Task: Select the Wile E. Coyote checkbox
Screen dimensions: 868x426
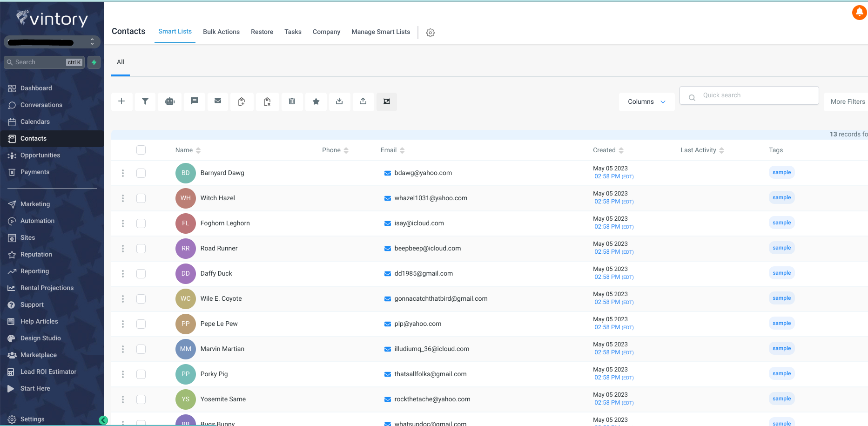Action: pos(141,299)
